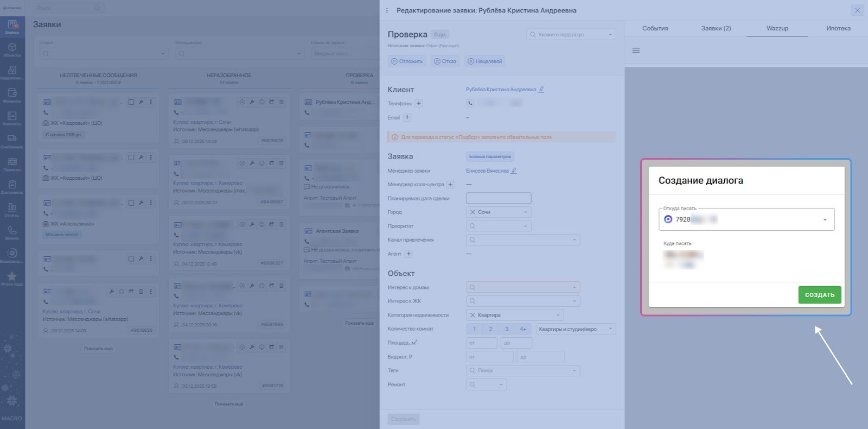
Task: Select 2 in Количество комнат toggle
Action: [x=490, y=329]
